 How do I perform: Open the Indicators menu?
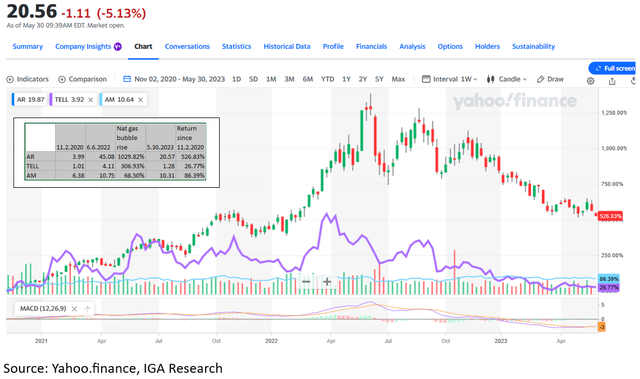[28, 79]
